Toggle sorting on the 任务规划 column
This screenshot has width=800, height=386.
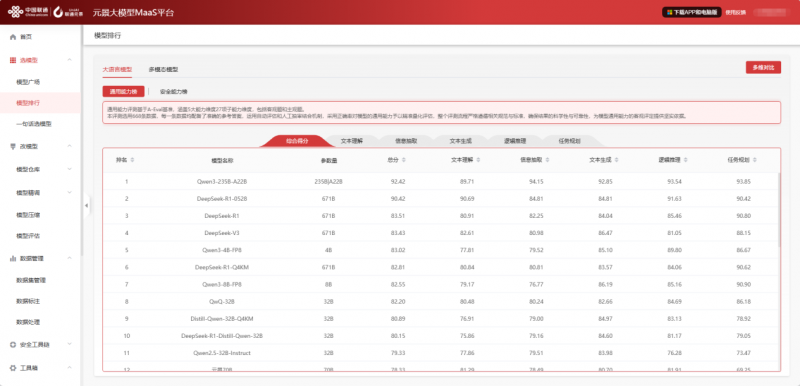click(x=755, y=160)
